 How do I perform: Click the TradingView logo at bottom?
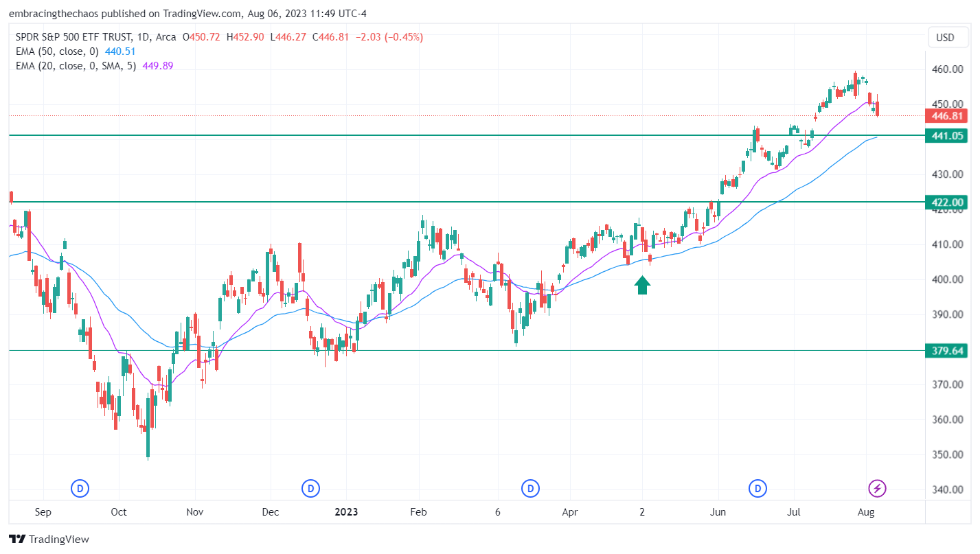tap(49, 540)
